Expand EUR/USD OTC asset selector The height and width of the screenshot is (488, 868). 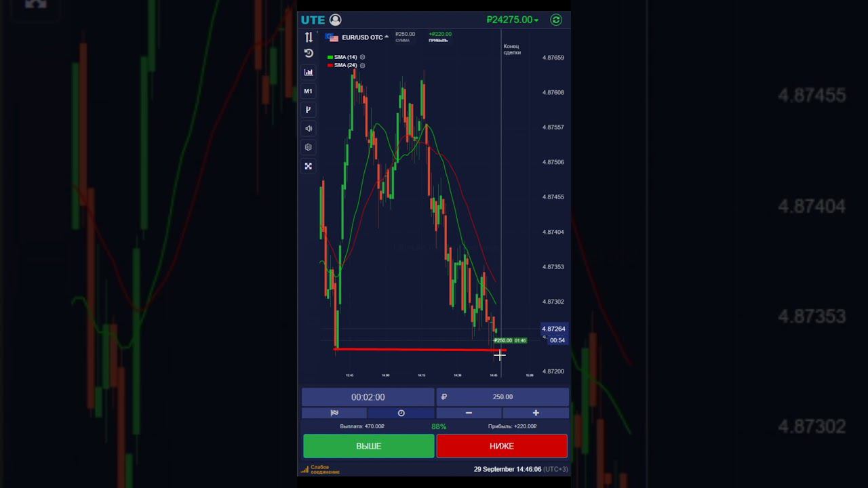click(357, 37)
